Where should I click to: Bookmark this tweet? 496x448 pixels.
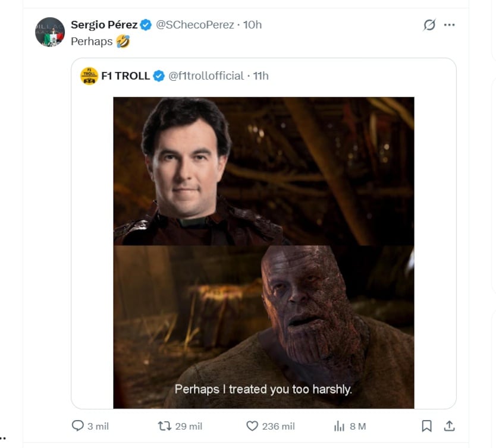pos(426,426)
